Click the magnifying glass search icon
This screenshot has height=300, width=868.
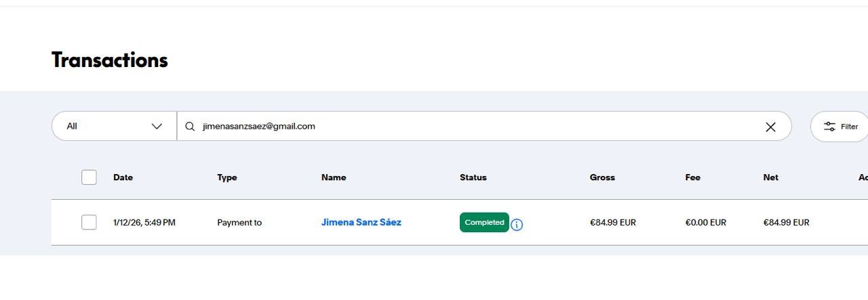click(x=190, y=127)
